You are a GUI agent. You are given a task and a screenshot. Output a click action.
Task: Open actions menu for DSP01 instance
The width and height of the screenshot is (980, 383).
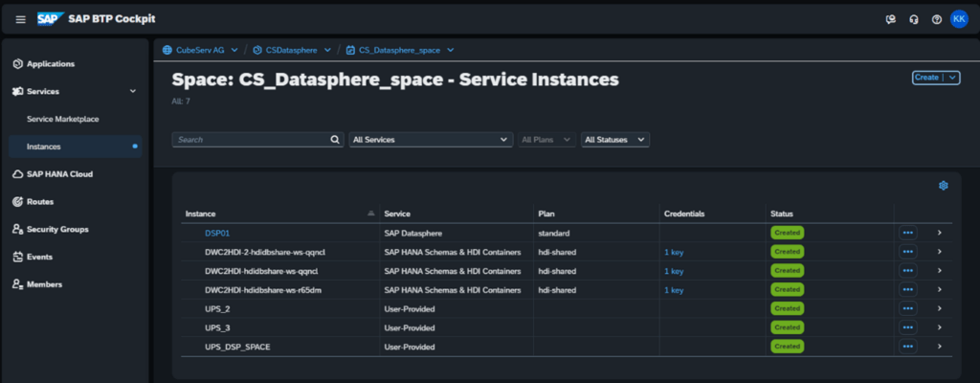[908, 233]
